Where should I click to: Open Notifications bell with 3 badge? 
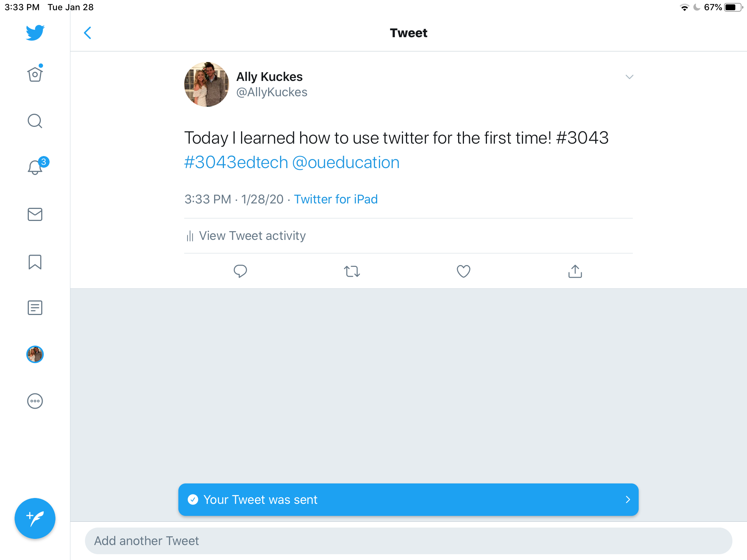point(35,167)
